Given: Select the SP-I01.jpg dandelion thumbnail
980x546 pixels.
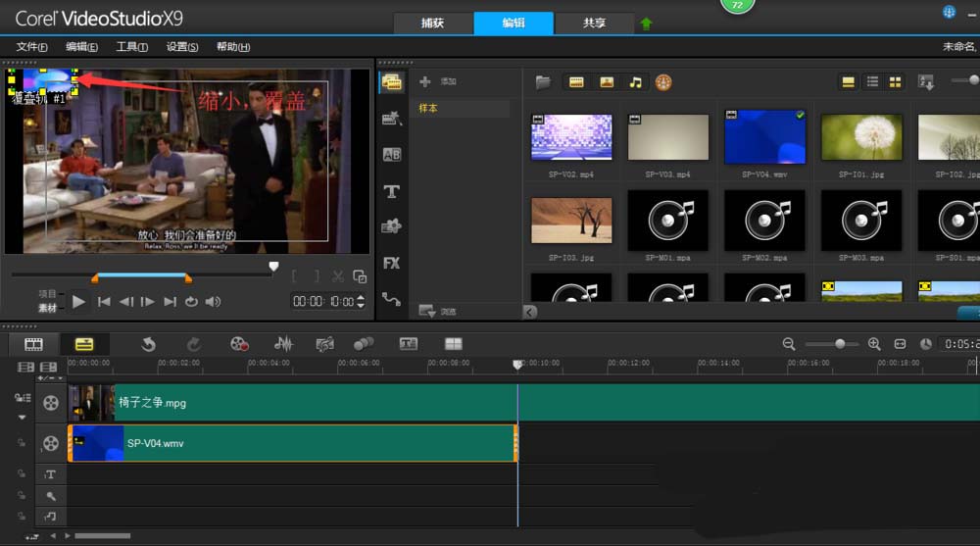Looking at the screenshot, I should tap(861, 138).
